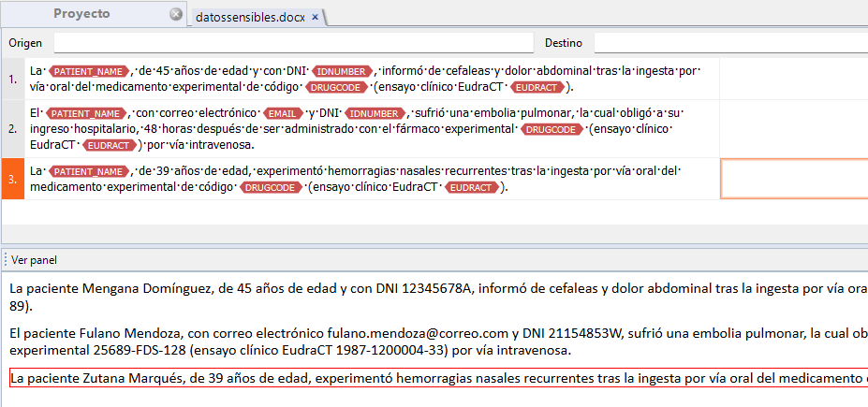868x407 pixels.
Task: Click DNI 12345678A in preview
Action: [x=437, y=288]
